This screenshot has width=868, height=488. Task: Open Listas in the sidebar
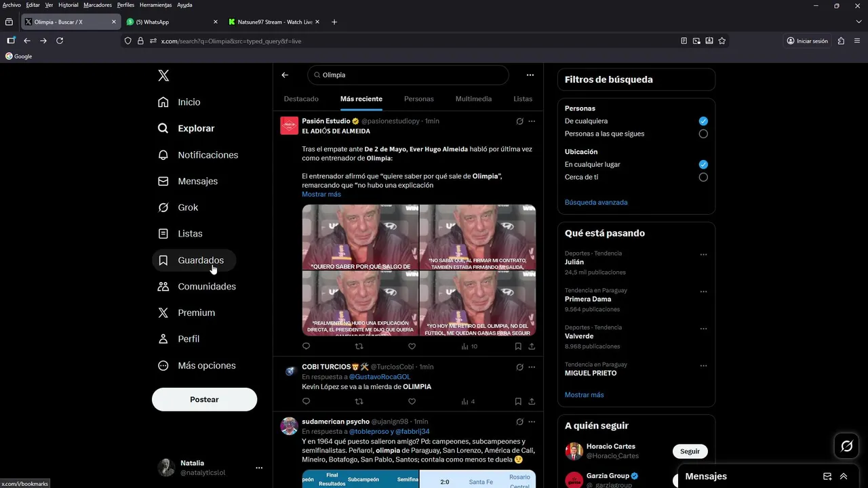(180, 234)
